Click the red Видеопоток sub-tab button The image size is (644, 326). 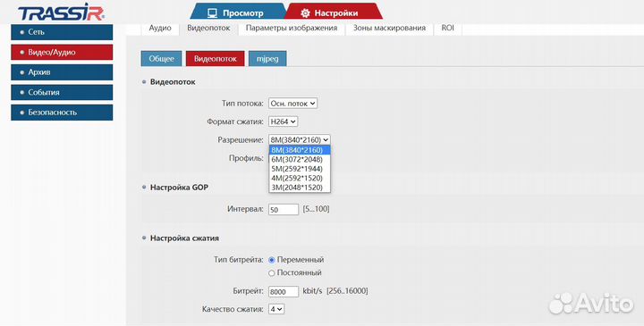(x=216, y=59)
